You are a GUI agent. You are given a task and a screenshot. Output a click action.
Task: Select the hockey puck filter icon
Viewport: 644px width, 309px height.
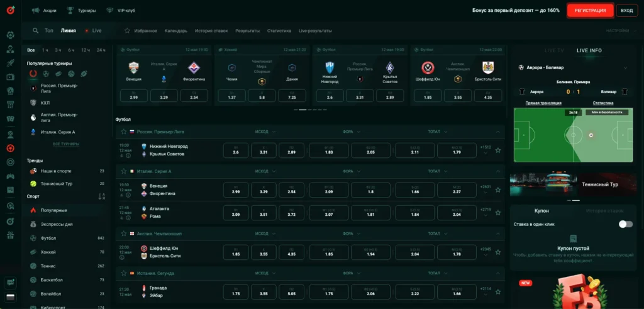[58, 74]
